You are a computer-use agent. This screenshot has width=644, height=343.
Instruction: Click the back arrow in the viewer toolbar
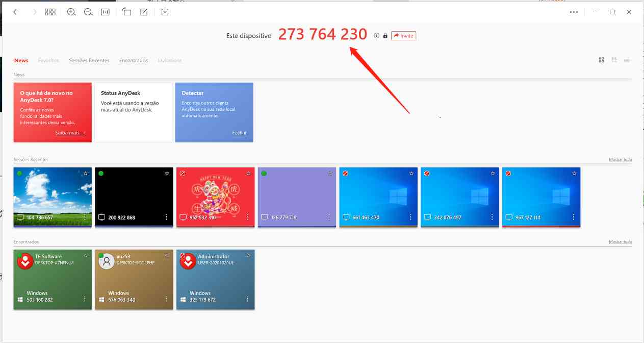16,12
